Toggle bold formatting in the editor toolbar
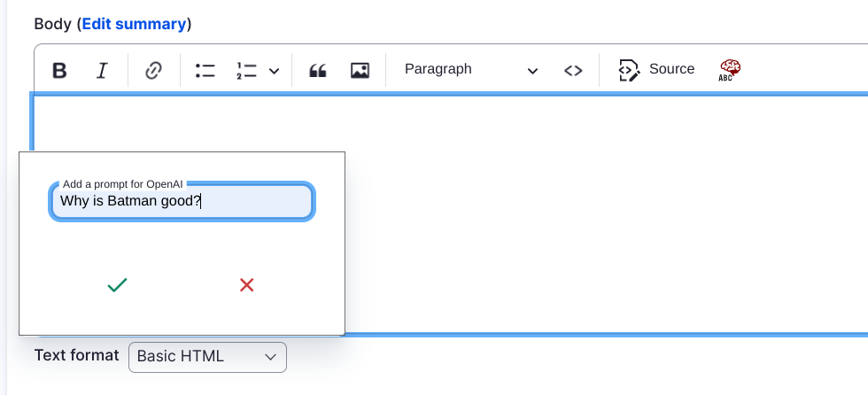The width and height of the screenshot is (868, 395). [59, 70]
